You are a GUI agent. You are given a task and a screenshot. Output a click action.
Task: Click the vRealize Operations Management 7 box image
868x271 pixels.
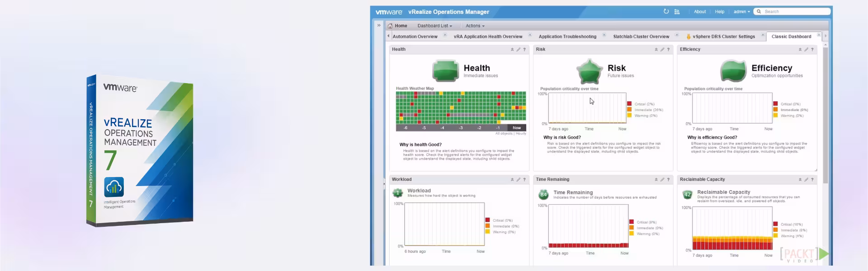140,150
